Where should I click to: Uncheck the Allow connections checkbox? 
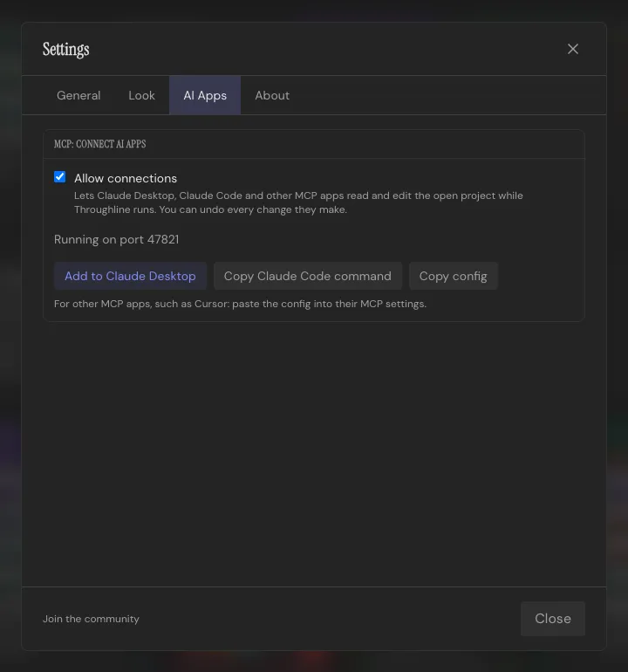[x=60, y=177]
